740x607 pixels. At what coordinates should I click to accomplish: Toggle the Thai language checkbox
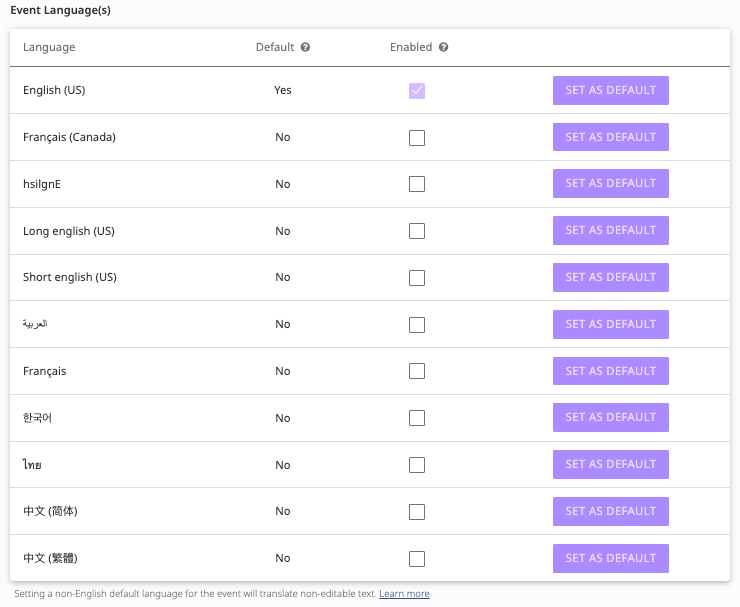coord(417,465)
